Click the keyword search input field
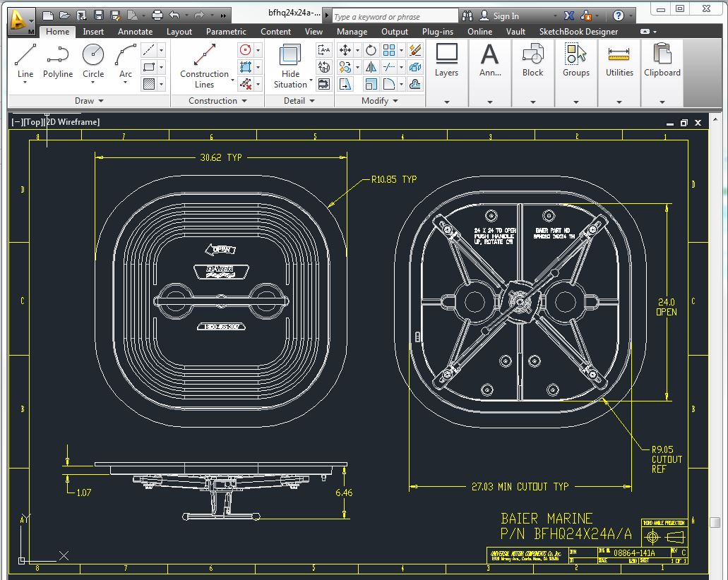Viewport: 728px width, 580px height. pyautogui.click(x=395, y=17)
